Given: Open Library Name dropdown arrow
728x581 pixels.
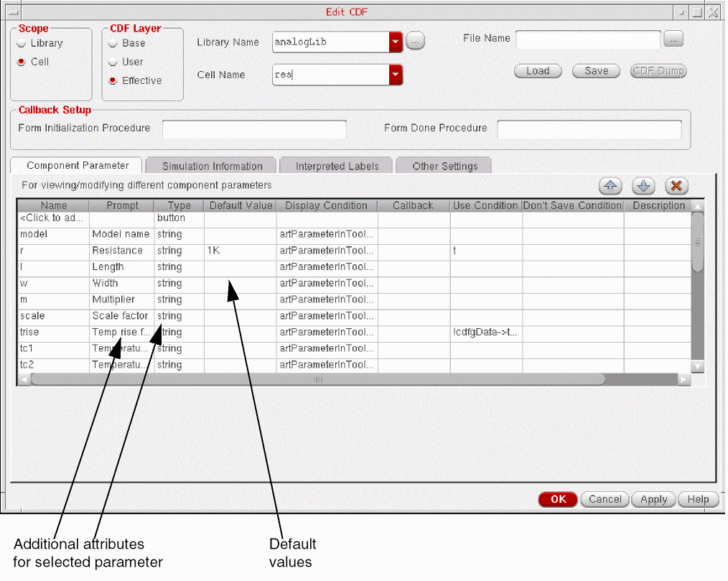Looking at the screenshot, I should [x=396, y=42].
